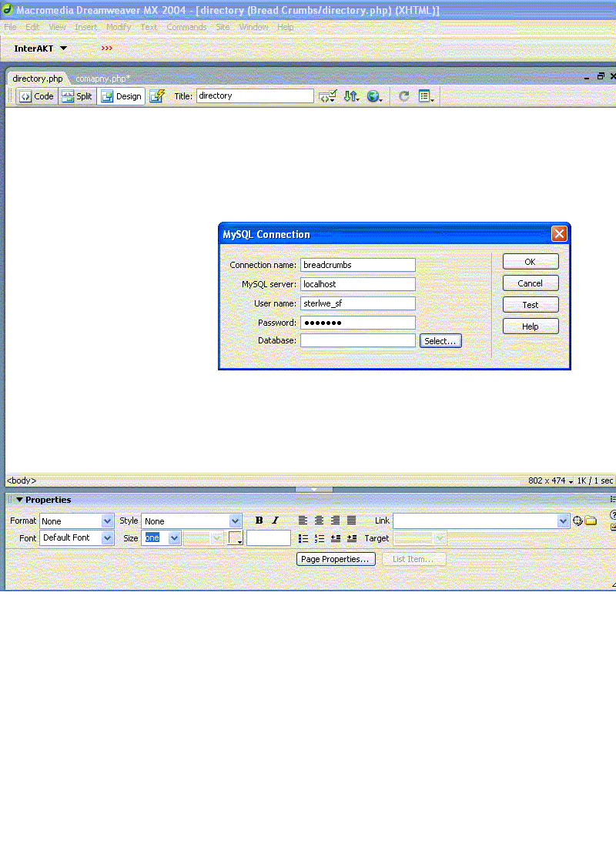The image size is (616, 847).
Task: Apply Bold formatting in Properties
Action: (259, 521)
